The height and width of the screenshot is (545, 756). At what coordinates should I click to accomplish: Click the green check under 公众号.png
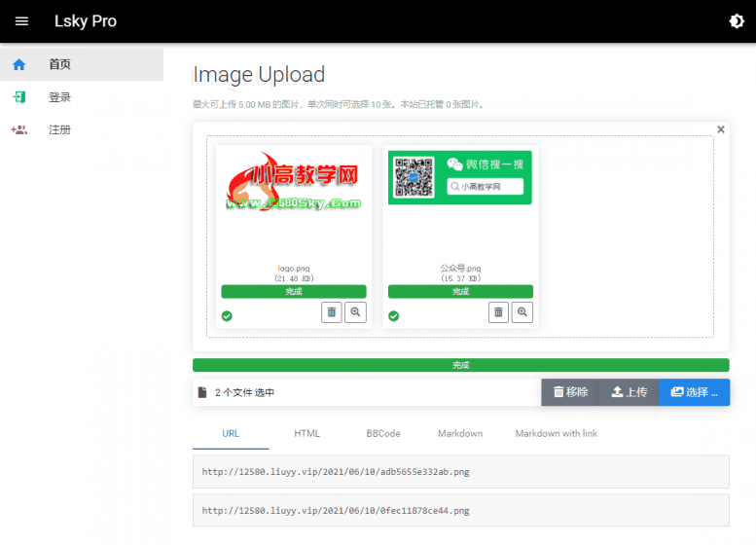click(393, 316)
